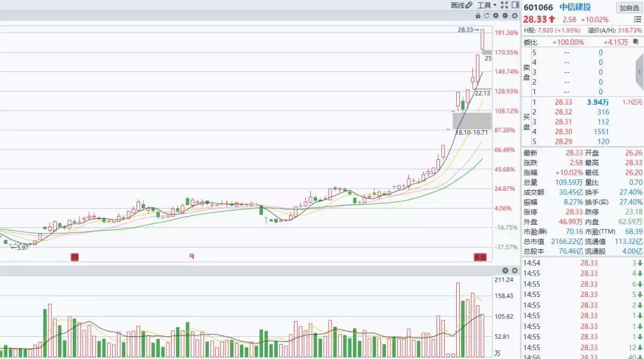
Task: Expand the side panel with red arrow
Action: coord(639,72)
